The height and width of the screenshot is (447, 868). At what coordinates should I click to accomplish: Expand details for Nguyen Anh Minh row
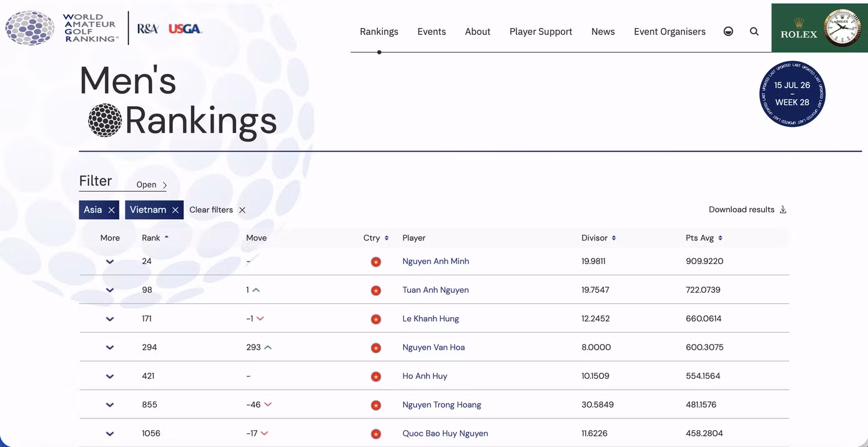(110, 262)
